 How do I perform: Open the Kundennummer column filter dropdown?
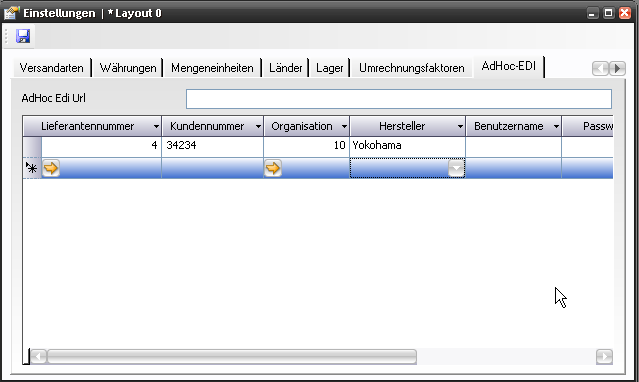(258, 127)
